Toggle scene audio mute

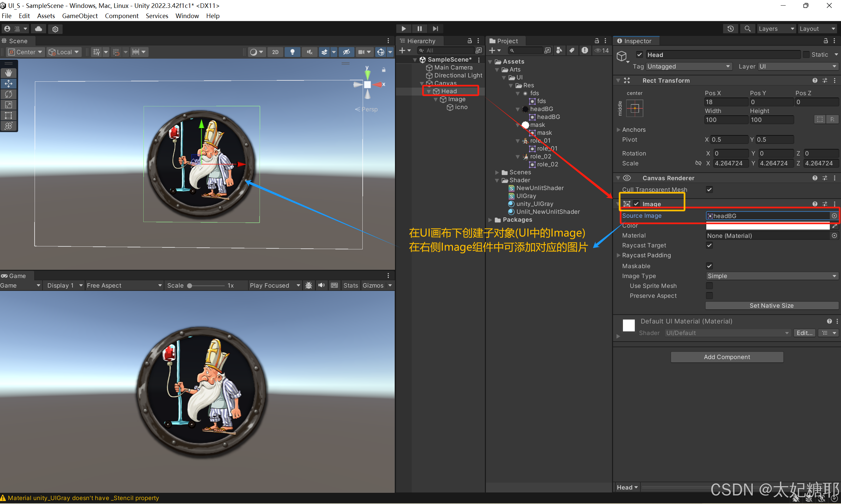(309, 52)
